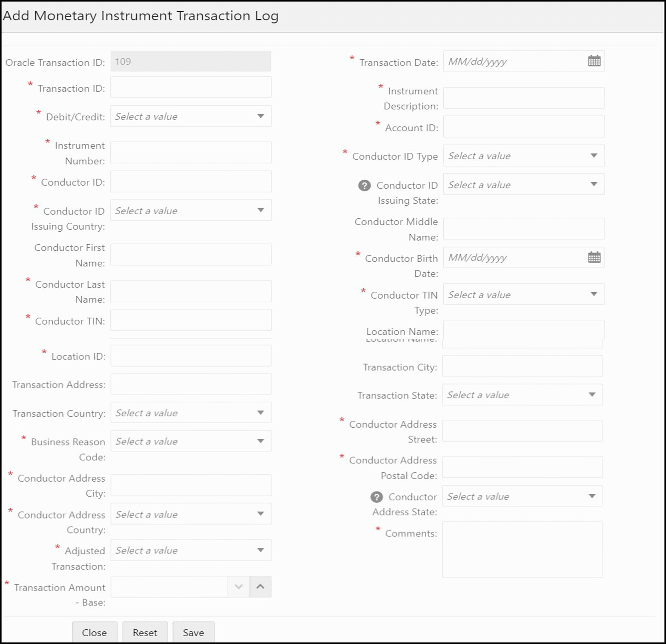Open the Conductor TIN Type dropdown
The height and width of the screenshot is (644, 666).
click(x=594, y=294)
